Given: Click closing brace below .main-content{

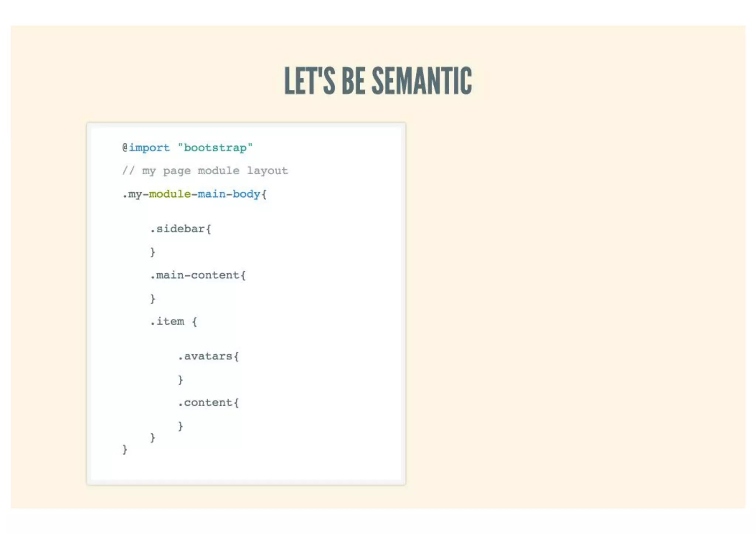Looking at the screenshot, I should (x=152, y=299).
